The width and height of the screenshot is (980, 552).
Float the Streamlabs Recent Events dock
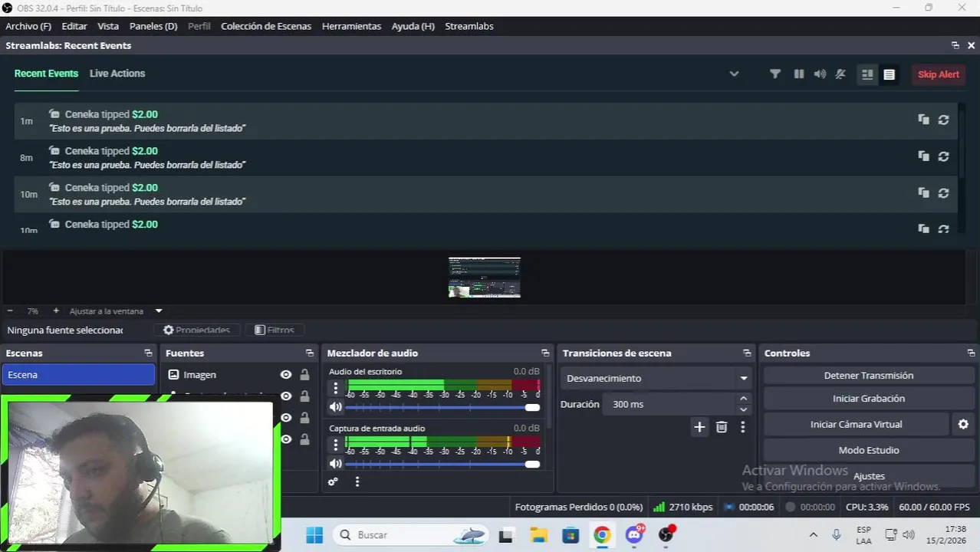click(955, 45)
